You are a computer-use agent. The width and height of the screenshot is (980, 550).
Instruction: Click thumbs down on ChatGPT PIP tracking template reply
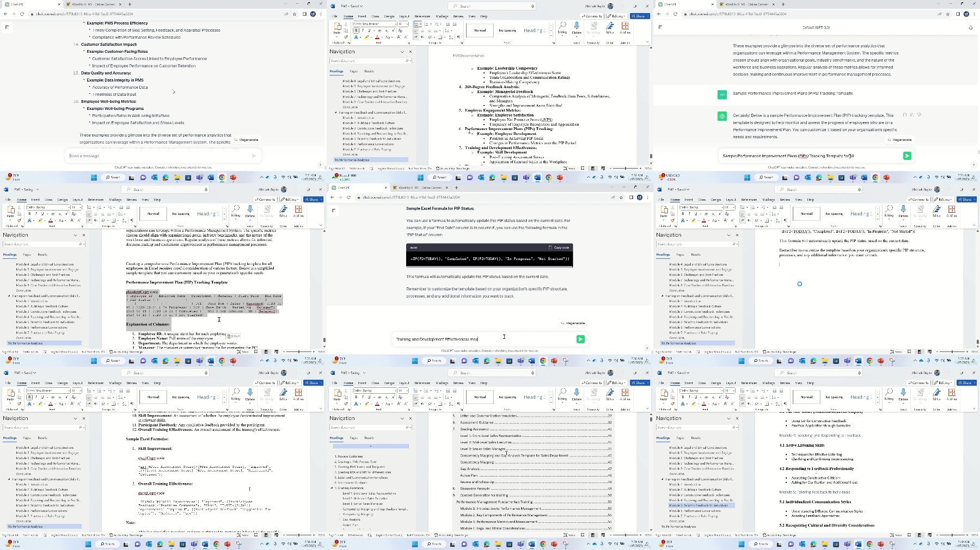920,115
